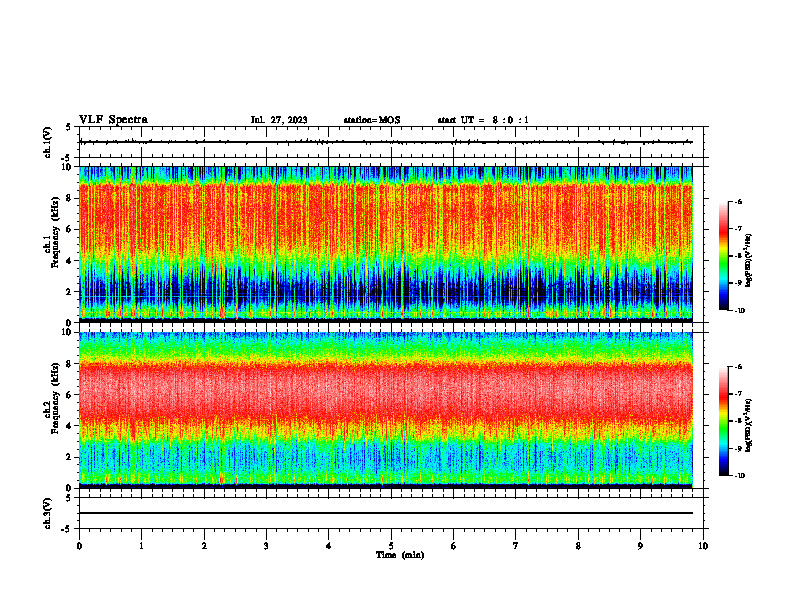
Task: Click the ch.1 color bar "log(PSD)" unit label
Action: [749, 261]
